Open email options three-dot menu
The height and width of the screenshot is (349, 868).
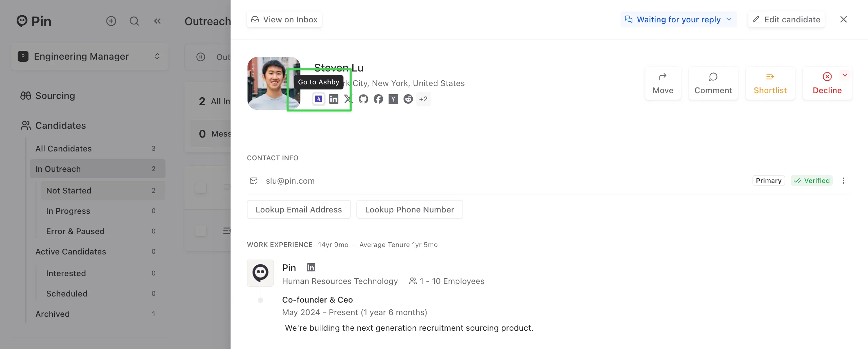click(844, 181)
